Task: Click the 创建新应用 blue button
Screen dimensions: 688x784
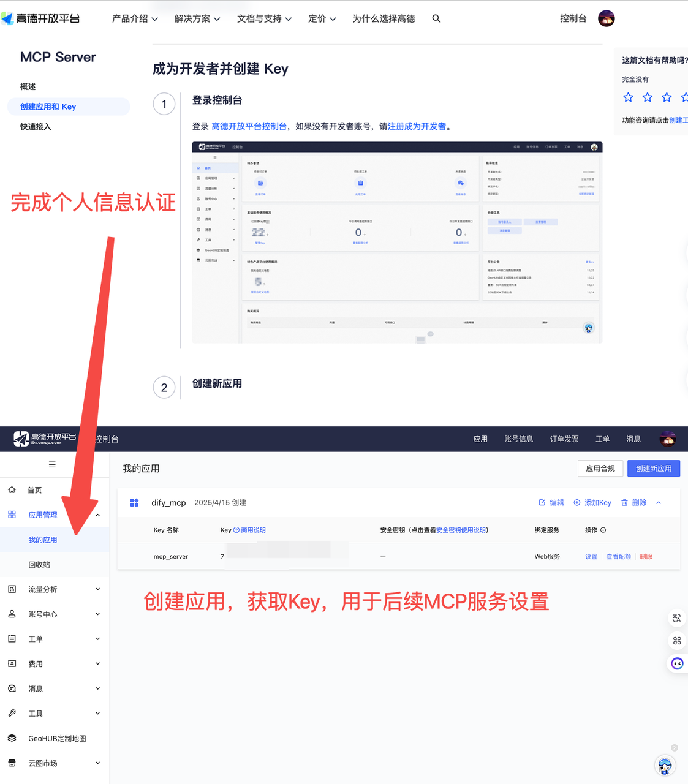Action: tap(654, 469)
